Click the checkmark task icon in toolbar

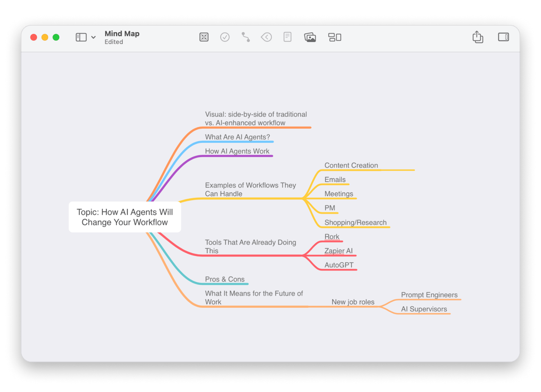coord(225,37)
